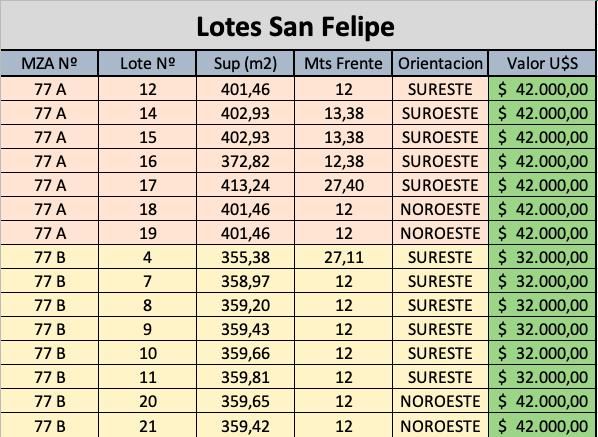Viewport: 598px width, 437px height.
Task: Click the lot number 20 cell
Action: (147, 402)
